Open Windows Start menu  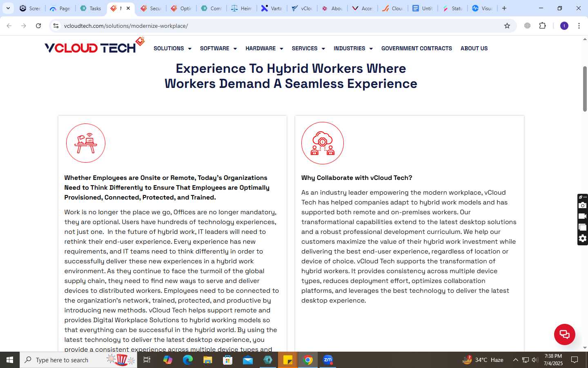click(10, 360)
